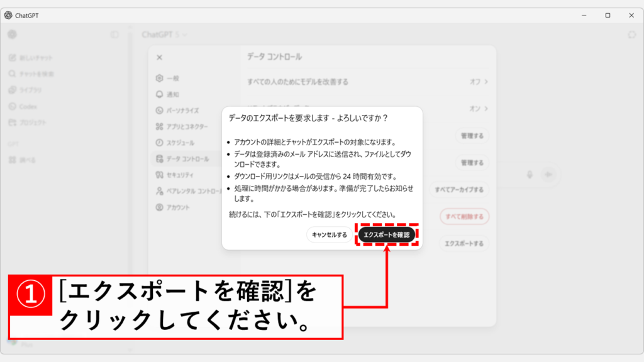
Task: Click the すべてアーカイブする button
Action: point(457,190)
